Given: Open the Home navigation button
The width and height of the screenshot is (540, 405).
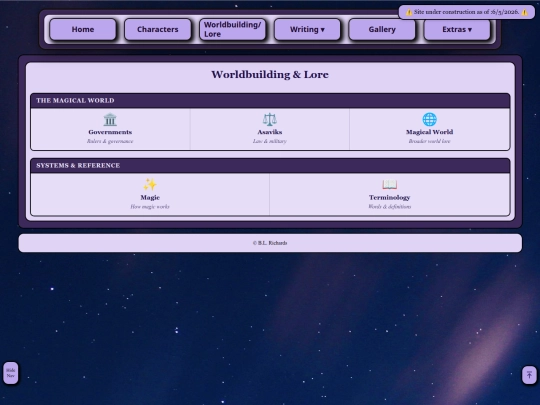Looking at the screenshot, I should click(83, 29).
